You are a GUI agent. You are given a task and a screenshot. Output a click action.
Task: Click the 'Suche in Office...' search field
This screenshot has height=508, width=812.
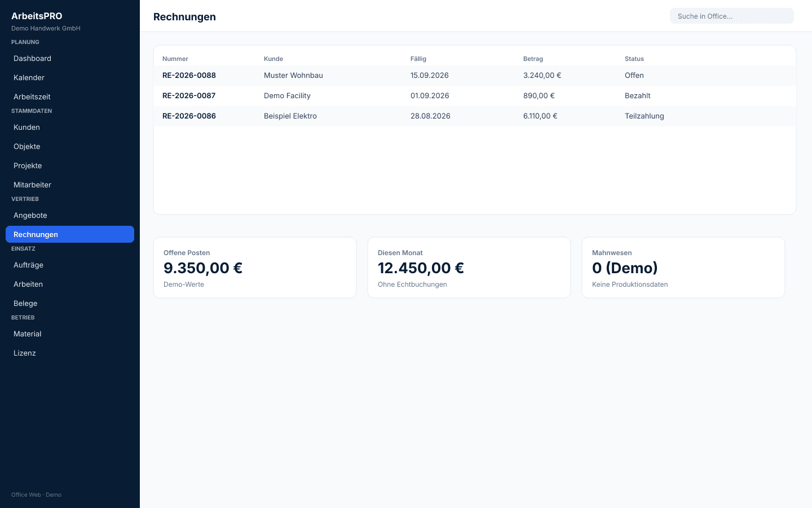click(732, 16)
